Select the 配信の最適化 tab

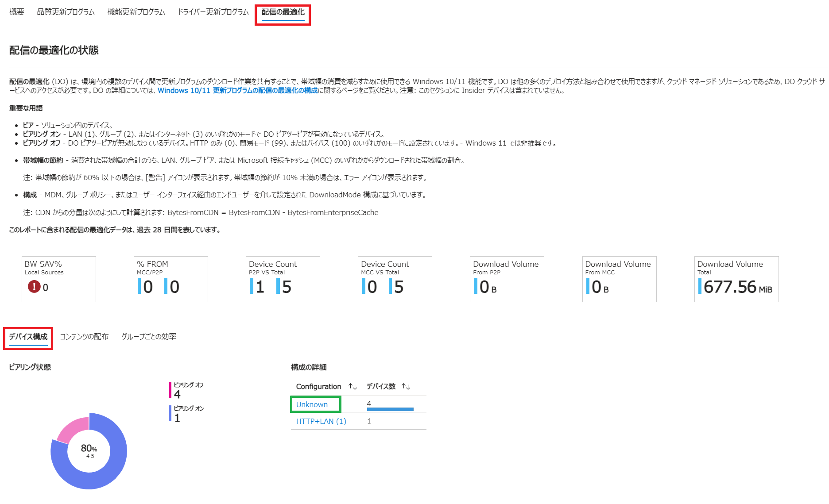(x=283, y=12)
